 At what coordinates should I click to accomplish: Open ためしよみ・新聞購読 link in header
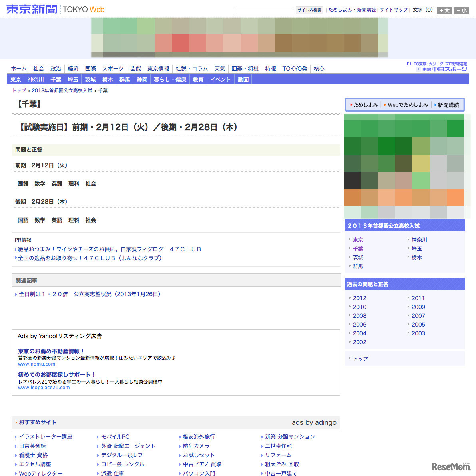[x=352, y=10]
